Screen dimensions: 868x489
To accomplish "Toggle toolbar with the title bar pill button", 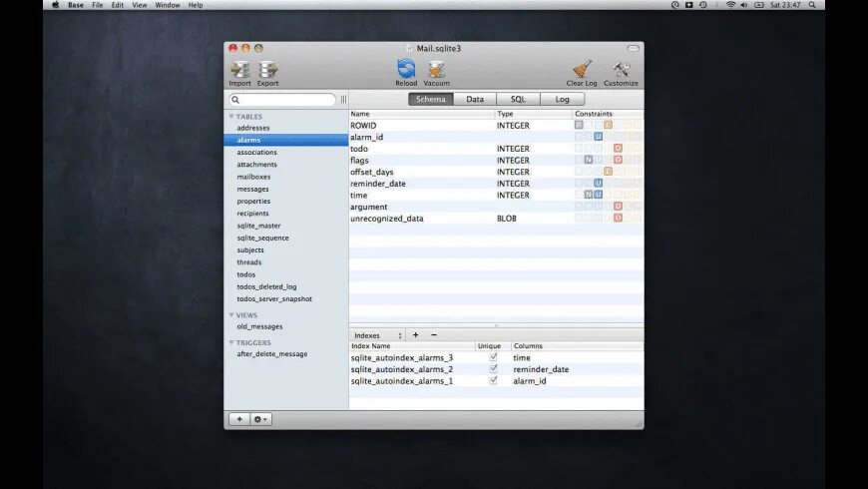I will click(x=633, y=48).
